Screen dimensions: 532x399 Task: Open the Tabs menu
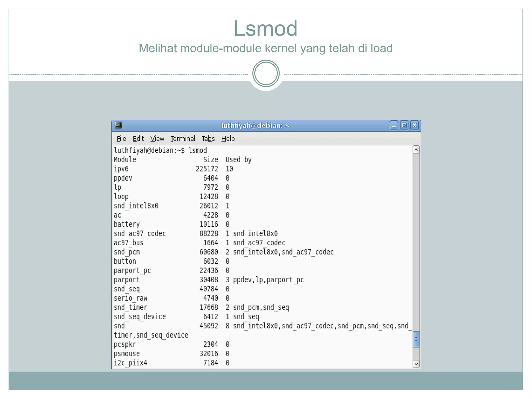(x=208, y=139)
